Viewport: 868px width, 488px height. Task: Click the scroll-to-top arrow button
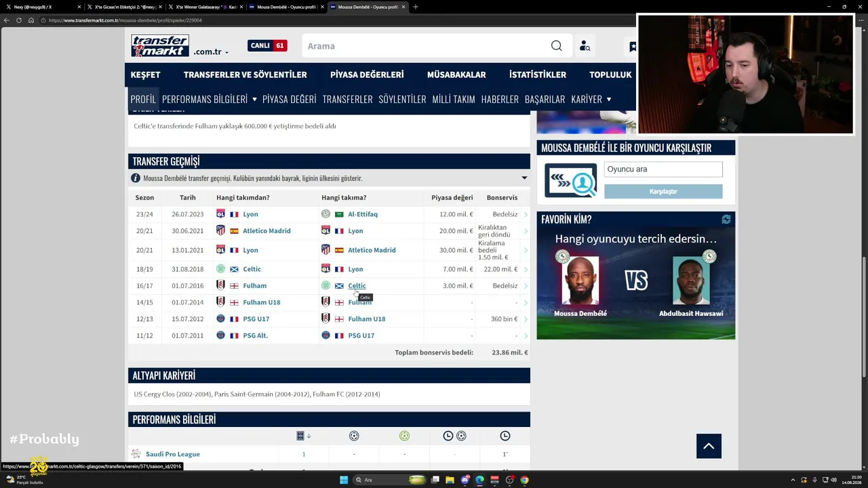(709, 446)
